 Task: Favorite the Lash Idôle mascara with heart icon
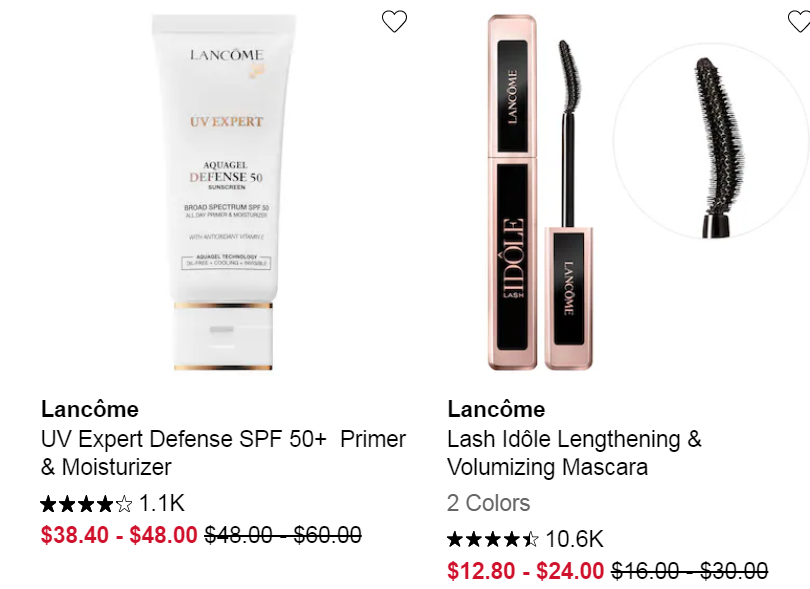coord(799,21)
